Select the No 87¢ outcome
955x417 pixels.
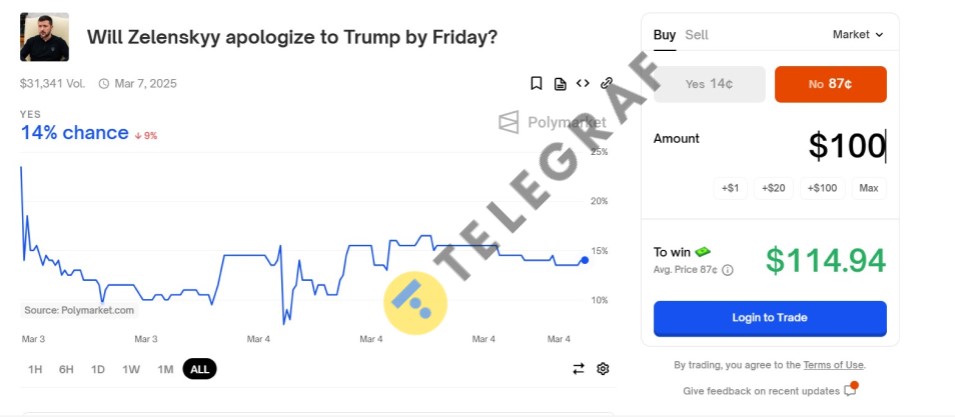(x=830, y=84)
